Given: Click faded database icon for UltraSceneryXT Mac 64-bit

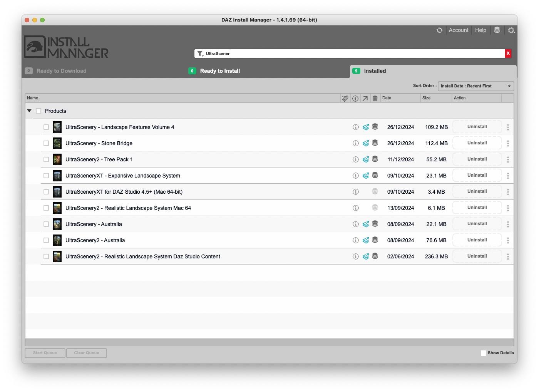Looking at the screenshot, I should click(x=375, y=191).
